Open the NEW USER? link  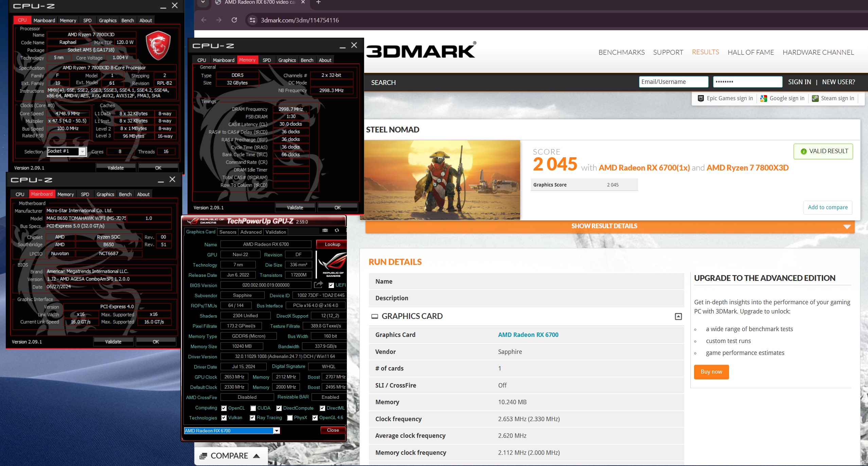[838, 82]
